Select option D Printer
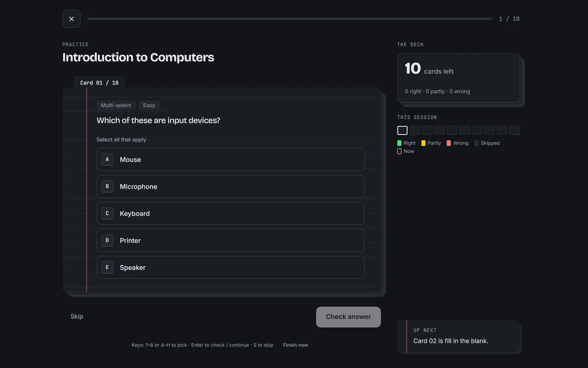Screen dimensions: 588x368 pyautogui.click(x=230, y=240)
